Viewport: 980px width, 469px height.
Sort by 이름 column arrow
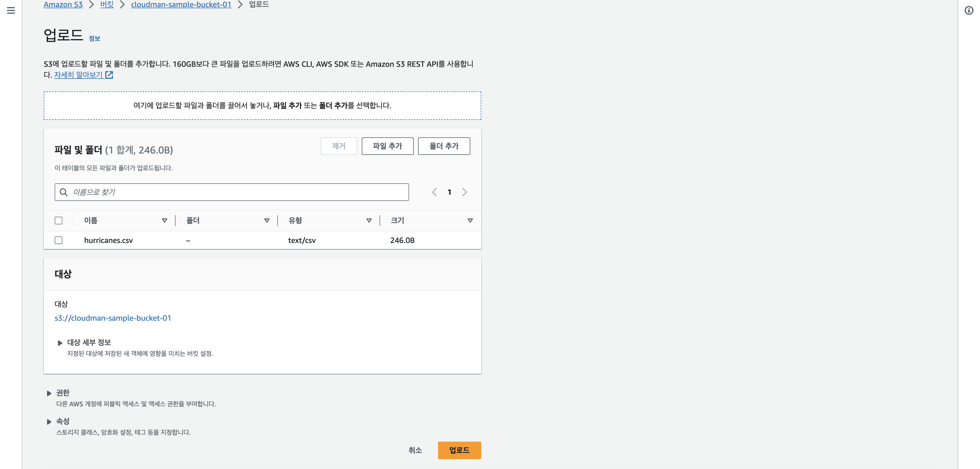[x=164, y=221]
